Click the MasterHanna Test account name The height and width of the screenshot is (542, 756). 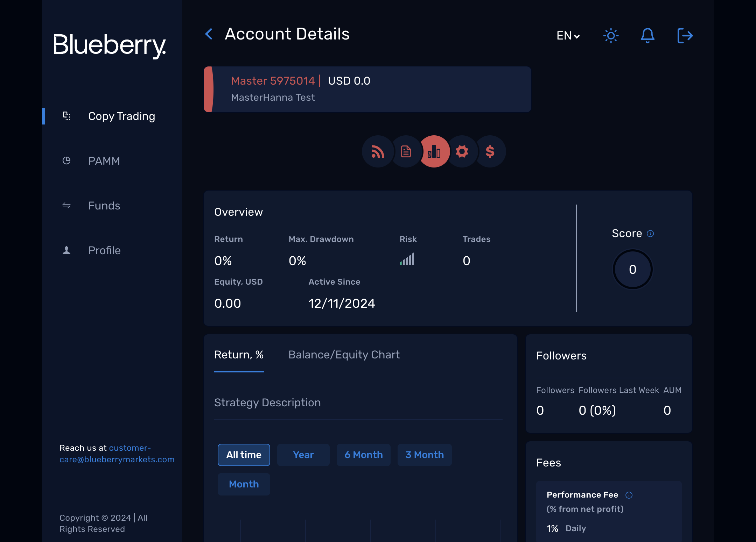[x=273, y=98]
